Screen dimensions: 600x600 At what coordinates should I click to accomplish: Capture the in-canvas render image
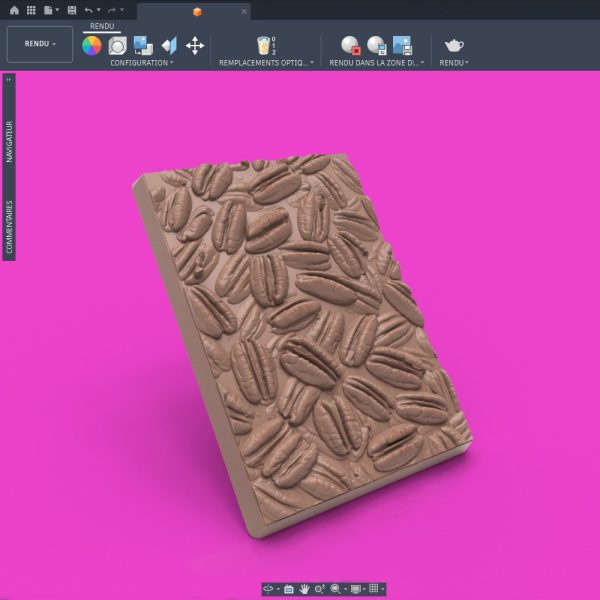point(402,46)
